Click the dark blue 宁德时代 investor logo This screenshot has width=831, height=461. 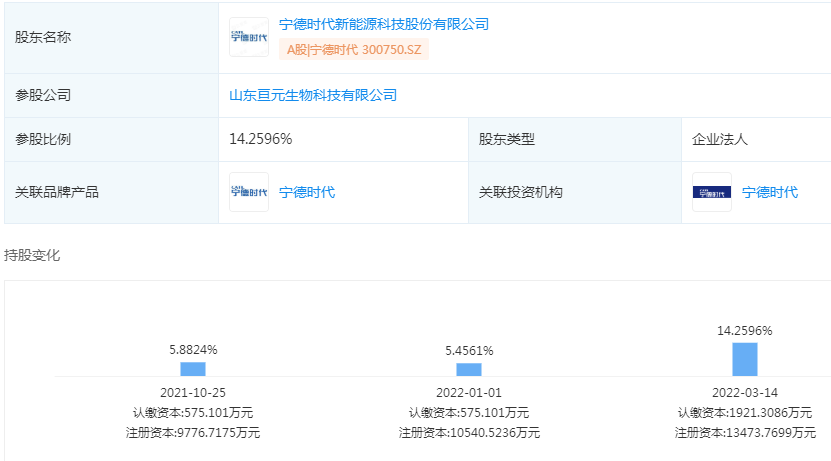(712, 192)
